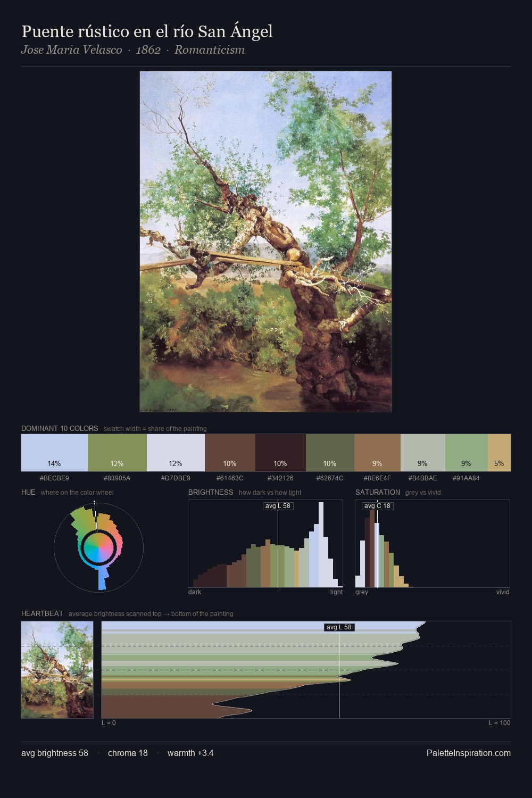
Task: Click the hex code #91AA84
Action: tap(466, 478)
